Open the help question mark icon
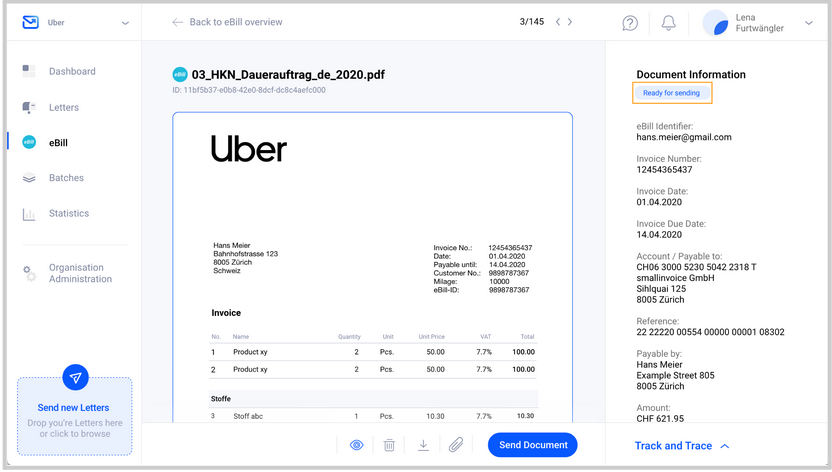Image resolution: width=832 pixels, height=472 pixels. tap(630, 23)
